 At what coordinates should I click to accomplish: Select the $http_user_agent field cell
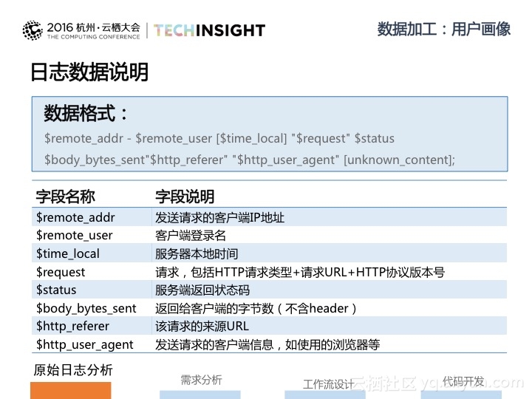(x=85, y=344)
